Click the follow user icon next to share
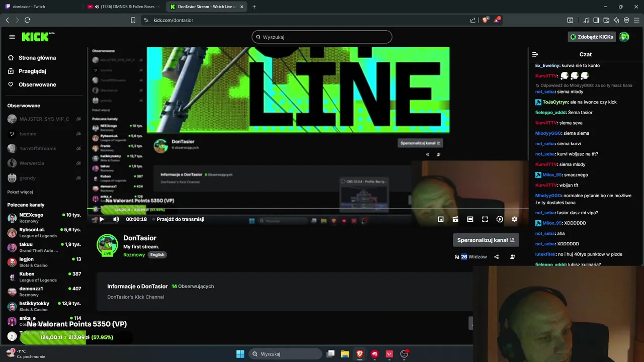The height and width of the screenshot is (362, 644). coord(513,256)
